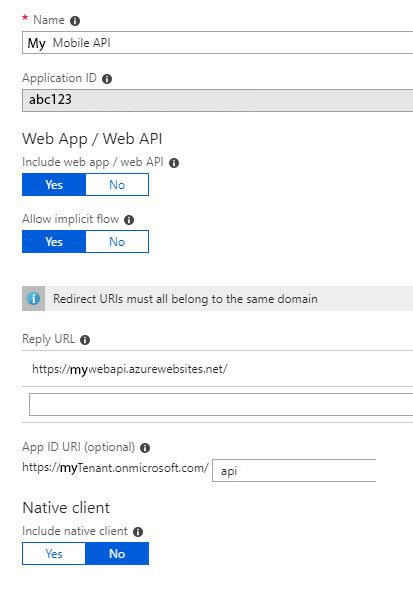Click the App ID URI info icon

[x=145, y=448]
